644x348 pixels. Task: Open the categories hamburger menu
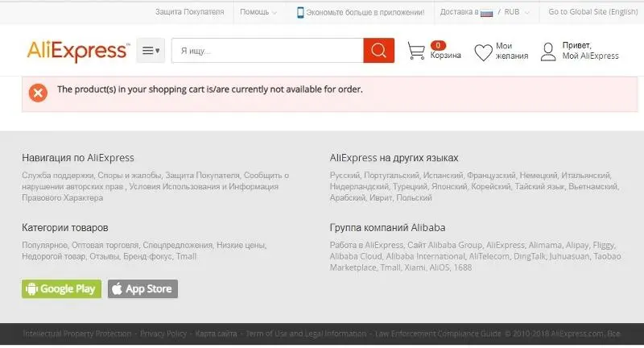click(151, 51)
